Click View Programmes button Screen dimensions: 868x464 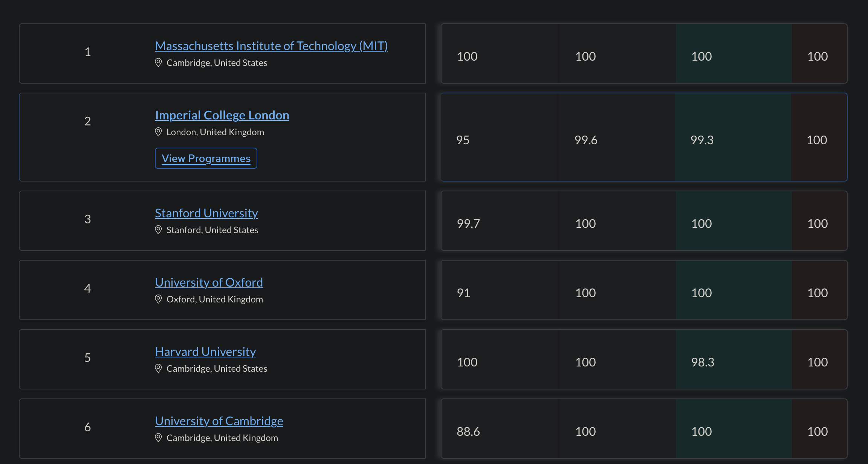(206, 158)
